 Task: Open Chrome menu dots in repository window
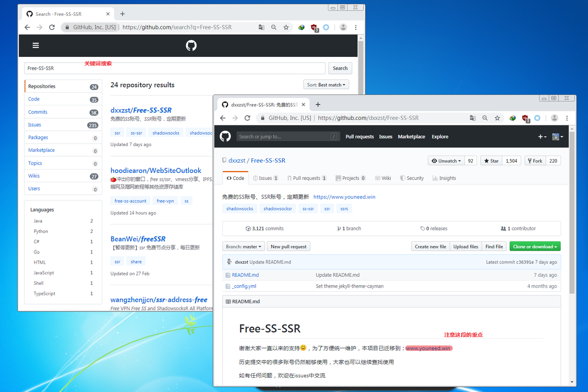click(x=567, y=118)
